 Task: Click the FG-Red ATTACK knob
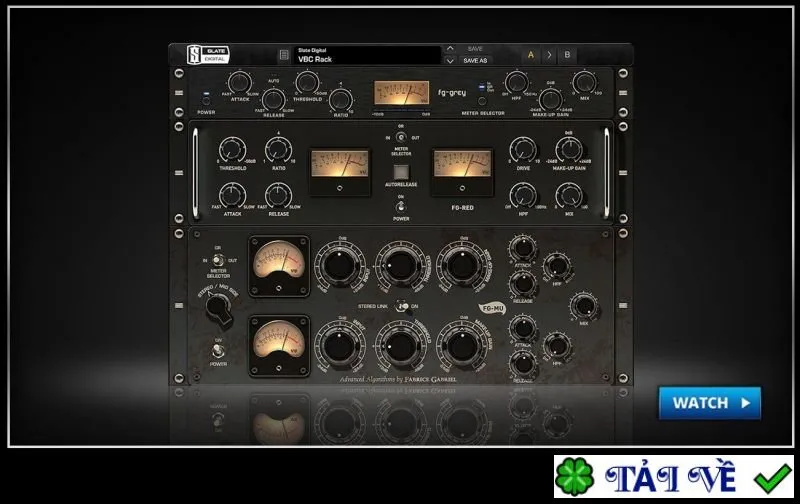coord(232,196)
